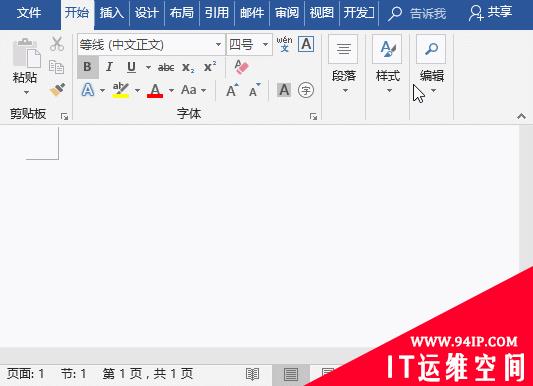The width and height of the screenshot is (533, 386).
Task: Expand the Underline style arrow
Action: coord(148,67)
